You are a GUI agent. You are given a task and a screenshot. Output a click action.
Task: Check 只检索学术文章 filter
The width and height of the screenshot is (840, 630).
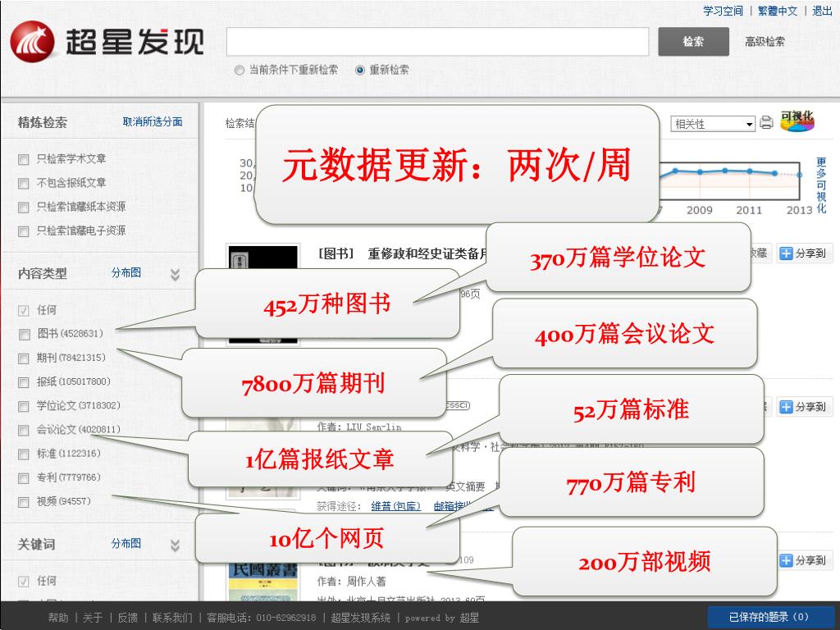tap(24, 160)
